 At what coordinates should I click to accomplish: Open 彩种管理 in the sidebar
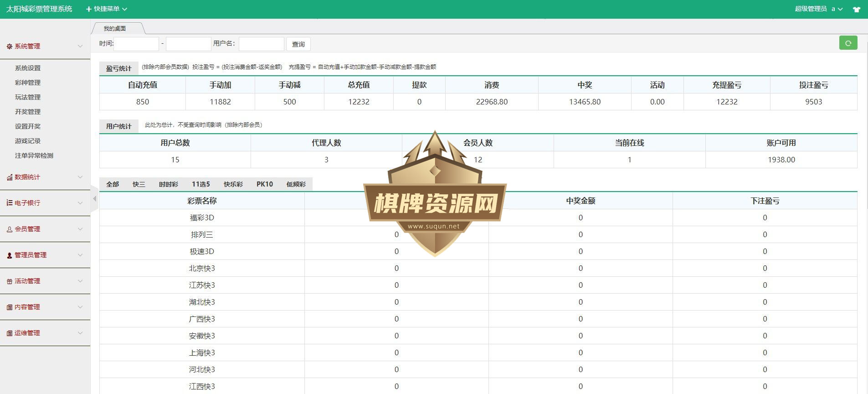[28, 83]
